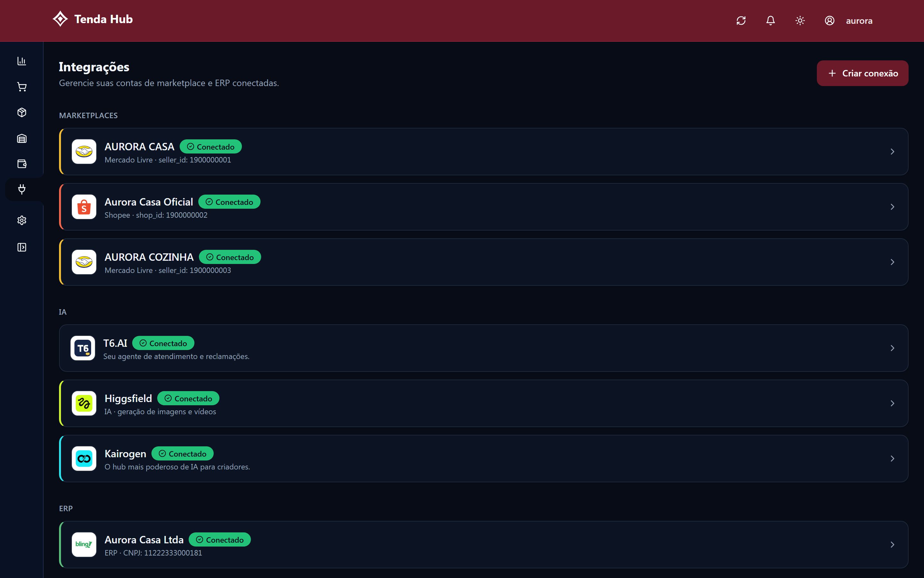The image size is (924, 578).
Task: Click the Tenda Hub title text
Action: point(104,19)
